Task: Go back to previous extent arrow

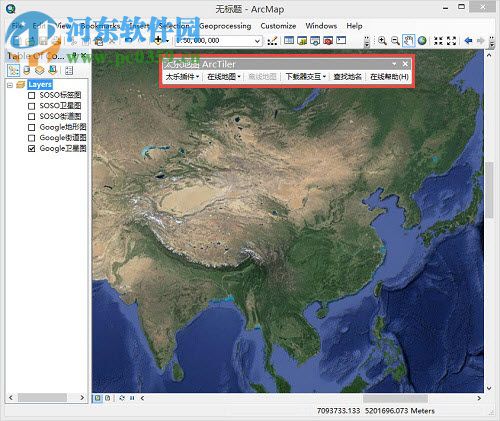Action: coord(468,41)
